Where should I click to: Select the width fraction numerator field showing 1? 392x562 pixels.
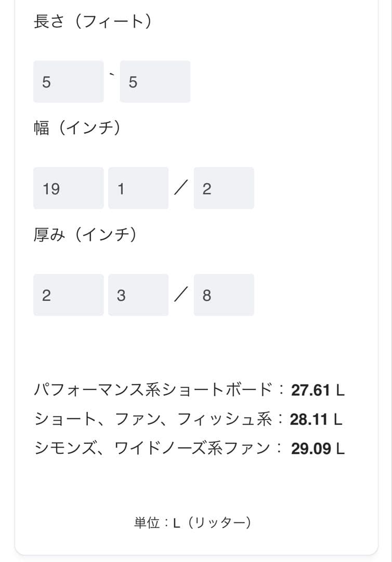coord(138,188)
